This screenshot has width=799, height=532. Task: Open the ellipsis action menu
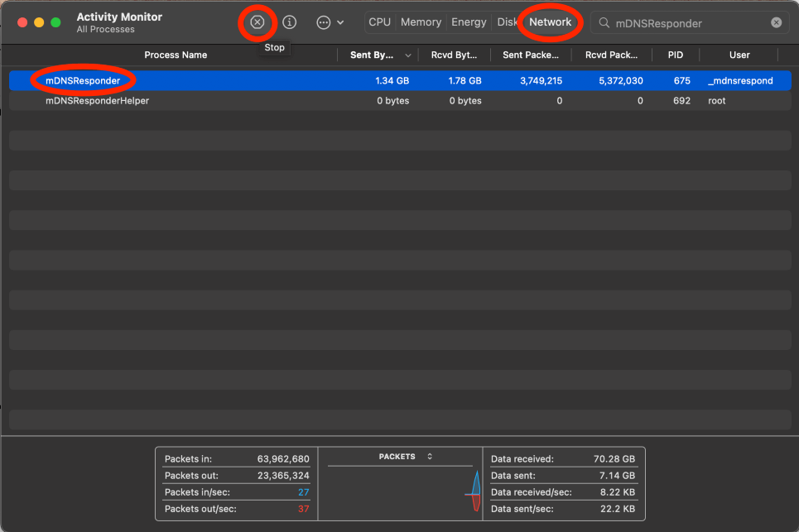[330, 22]
